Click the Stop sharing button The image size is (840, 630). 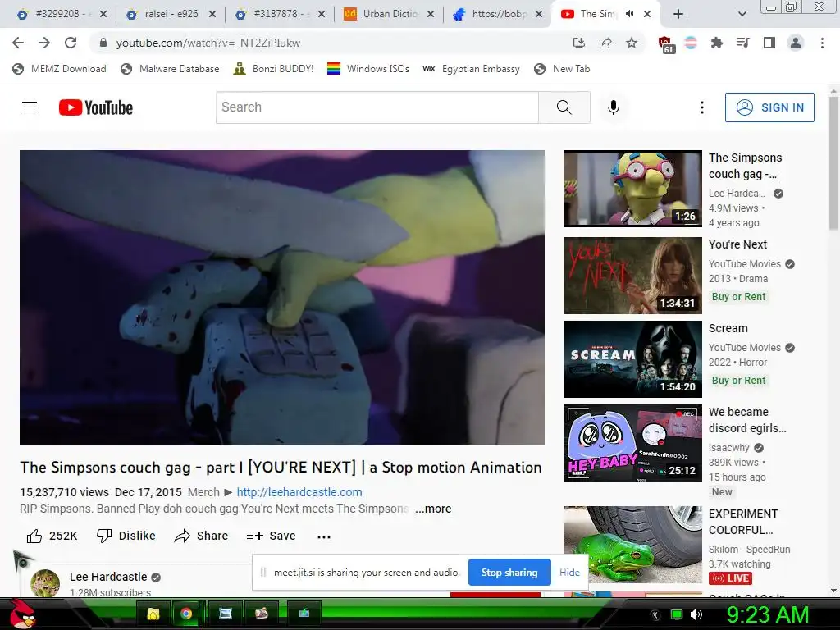509,572
